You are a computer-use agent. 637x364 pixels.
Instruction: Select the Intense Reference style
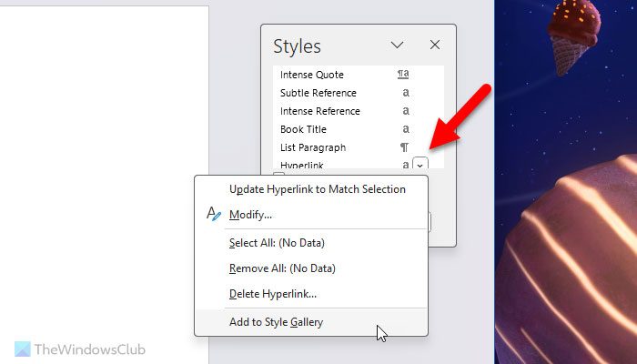coord(320,111)
